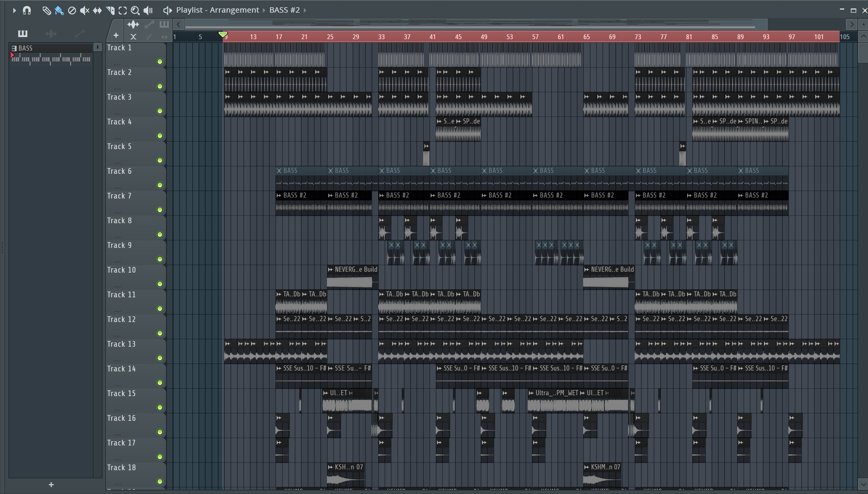The width and height of the screenshot is (868, 494).
Task: Open the playlist options menu arrow
Action: click(14, 11)
